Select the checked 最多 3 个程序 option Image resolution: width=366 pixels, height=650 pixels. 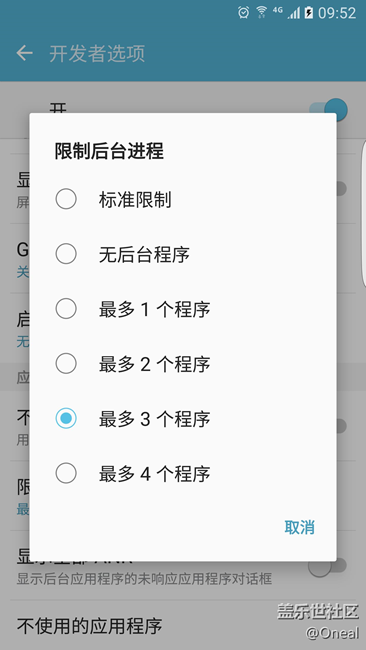coord(183,418)
